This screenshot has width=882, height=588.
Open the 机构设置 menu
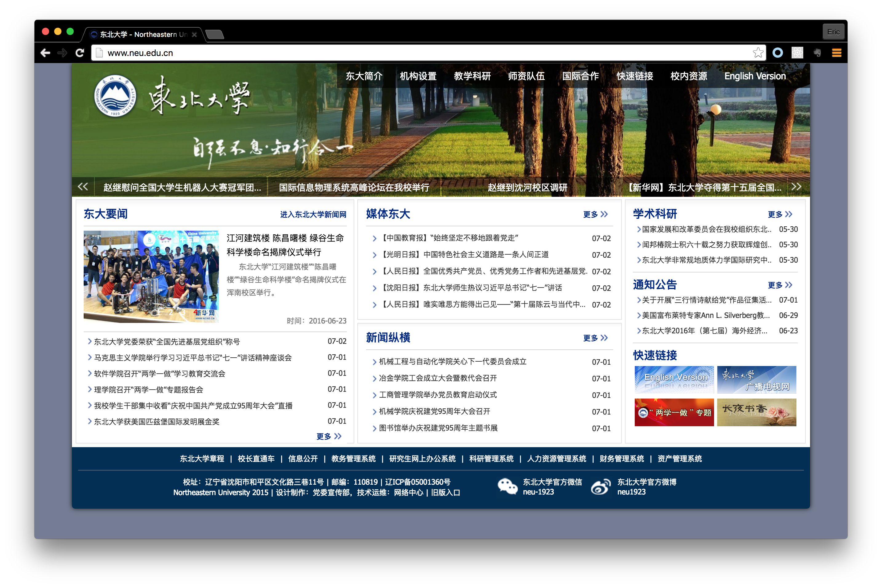(418, 76)
